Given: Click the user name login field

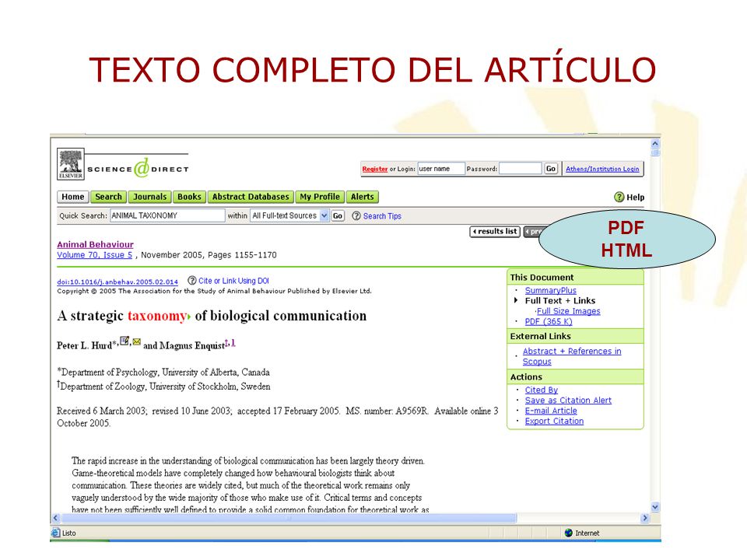Looking at the screenshot, I should point(441,169).
